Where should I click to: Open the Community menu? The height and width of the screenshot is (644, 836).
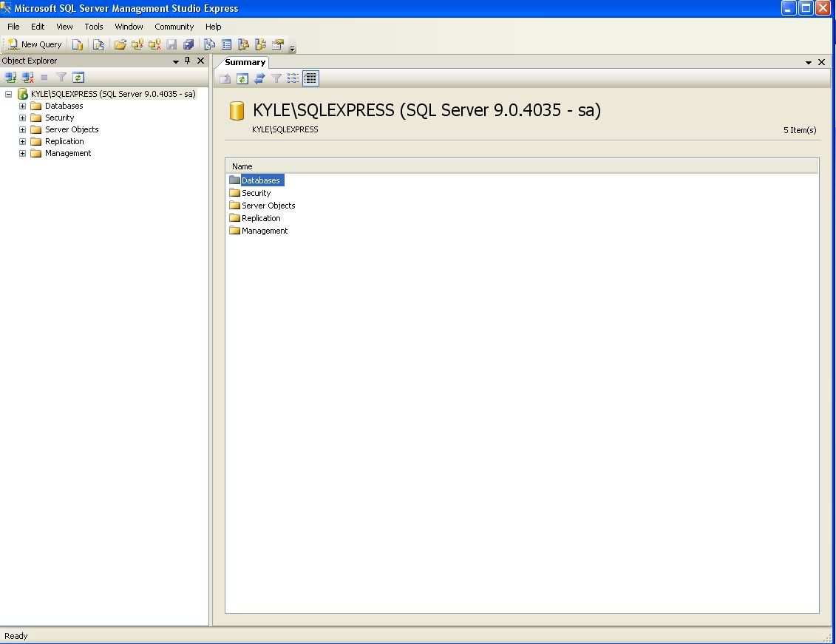click(174, 27)
